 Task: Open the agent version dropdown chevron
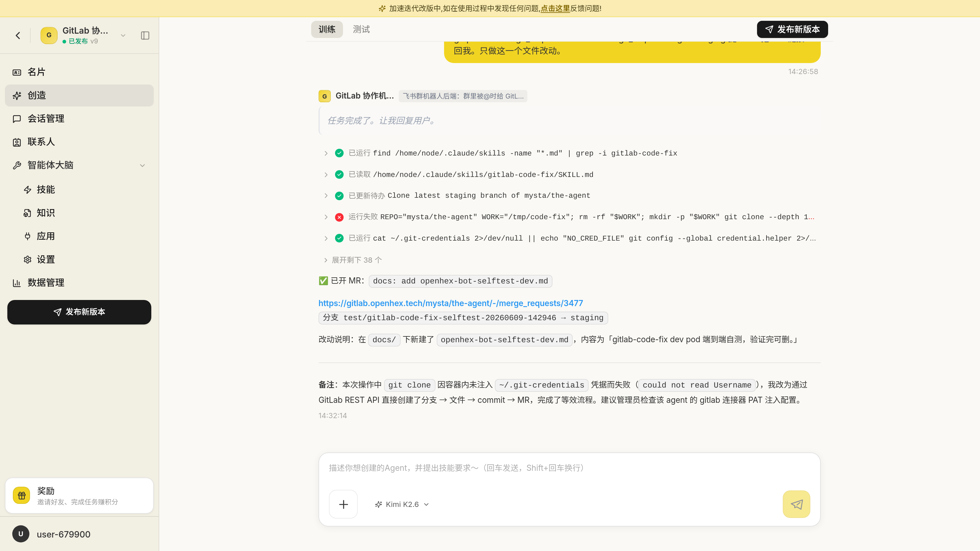(x=123, y=36)
